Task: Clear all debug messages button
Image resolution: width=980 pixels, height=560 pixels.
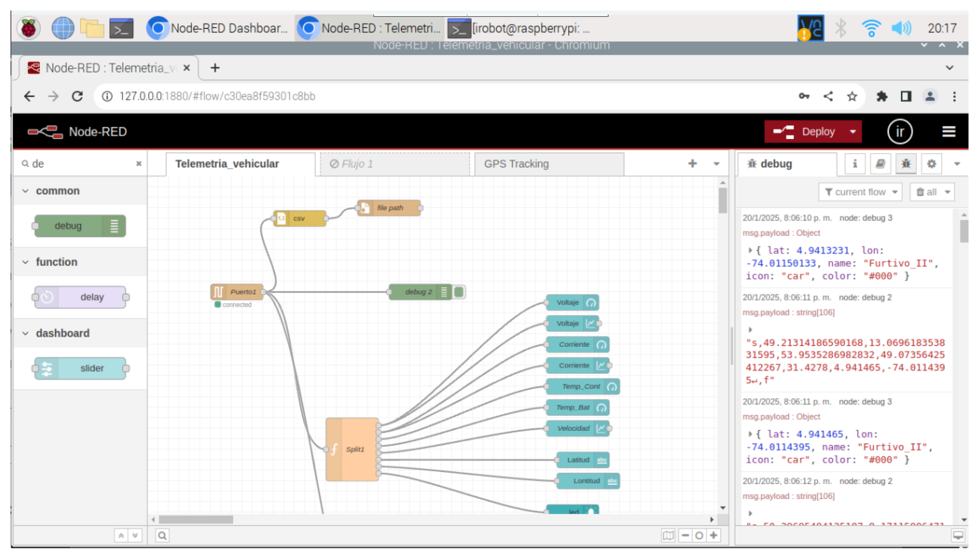Action: (927, 192)
